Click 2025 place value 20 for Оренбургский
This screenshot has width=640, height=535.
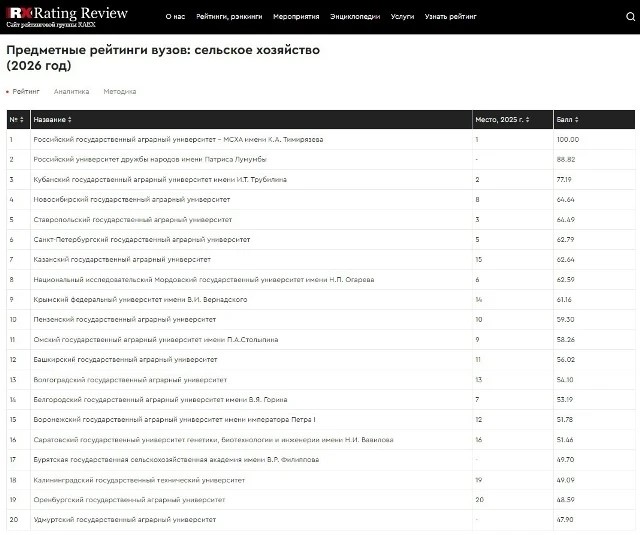coord(480,500)
